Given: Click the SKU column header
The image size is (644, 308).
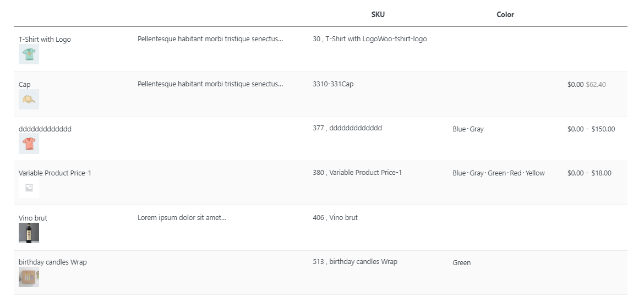Looking at the screenshot, I should (x=378, y=15).
